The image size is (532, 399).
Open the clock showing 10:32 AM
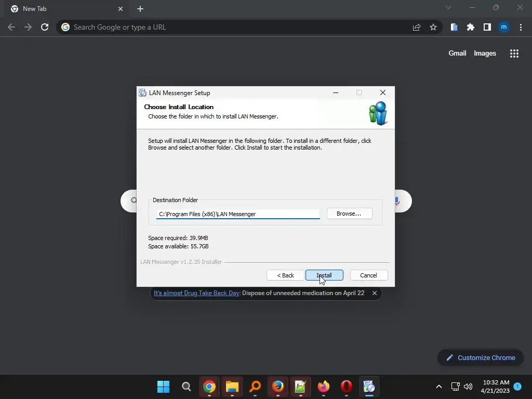click(495, 387)
